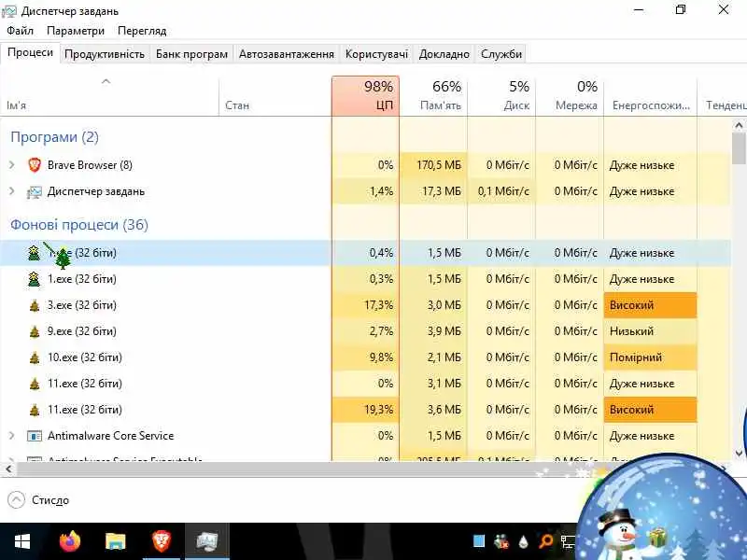Switch to the Докладно tab
This screenshot has width=747, height=560.
click(444, 54)
